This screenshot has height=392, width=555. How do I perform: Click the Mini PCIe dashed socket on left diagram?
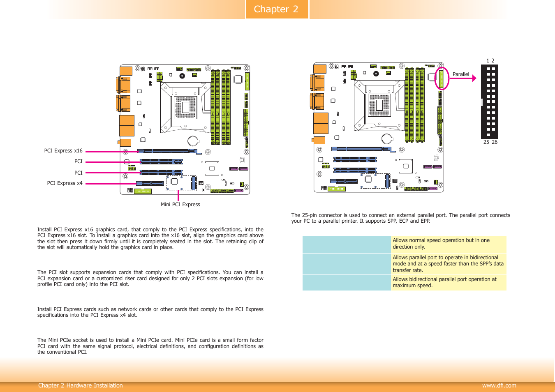pyautogui.click(x=181, y=183)
